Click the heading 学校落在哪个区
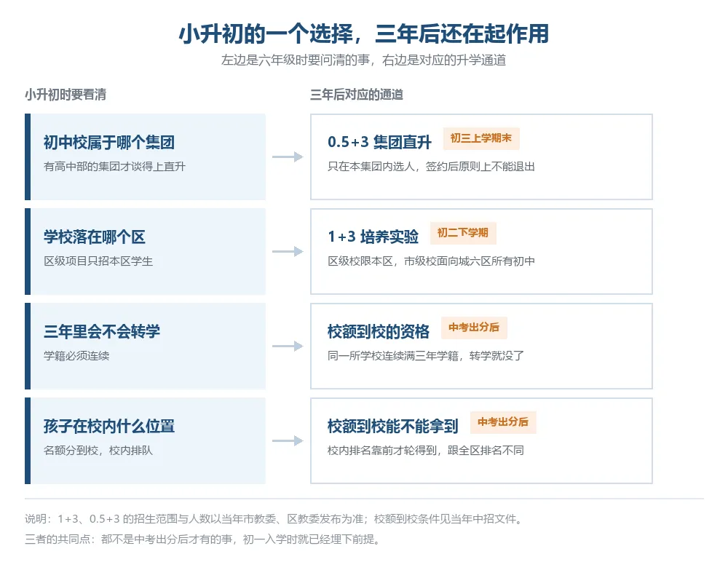The height and width of the screenshot is (562, 728). (95, 237)
